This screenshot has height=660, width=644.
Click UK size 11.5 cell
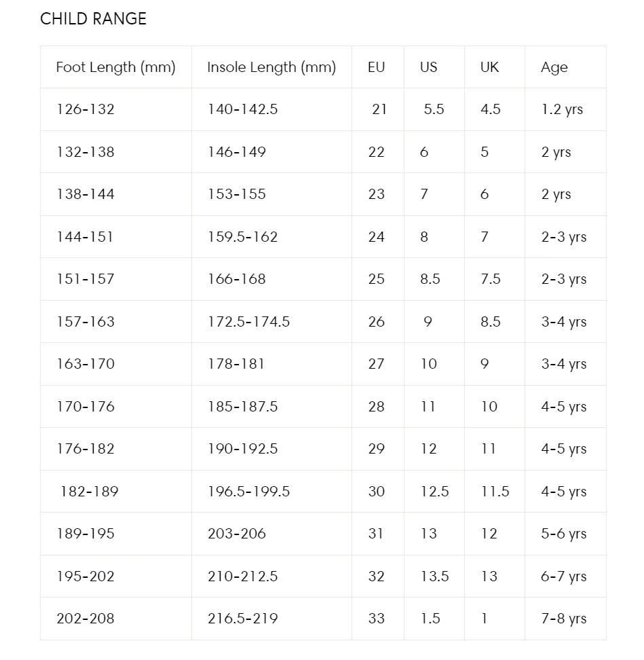coord(495,492)
